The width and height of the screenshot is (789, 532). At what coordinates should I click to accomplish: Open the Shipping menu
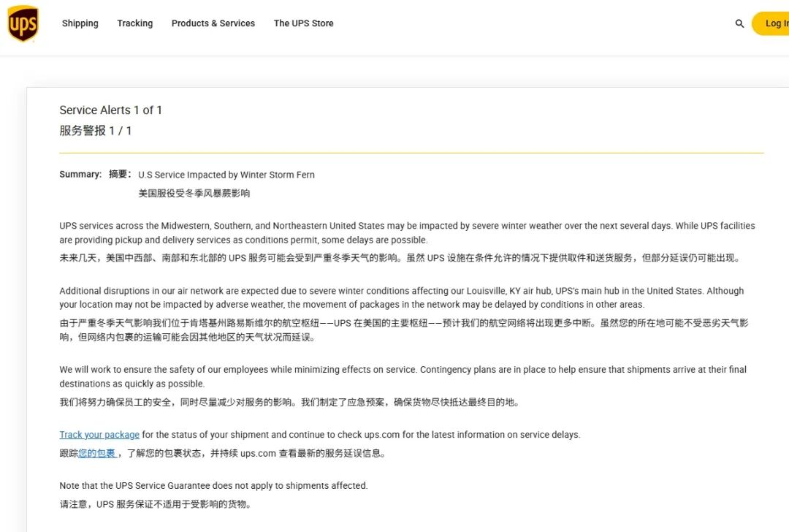click(80, 23)
